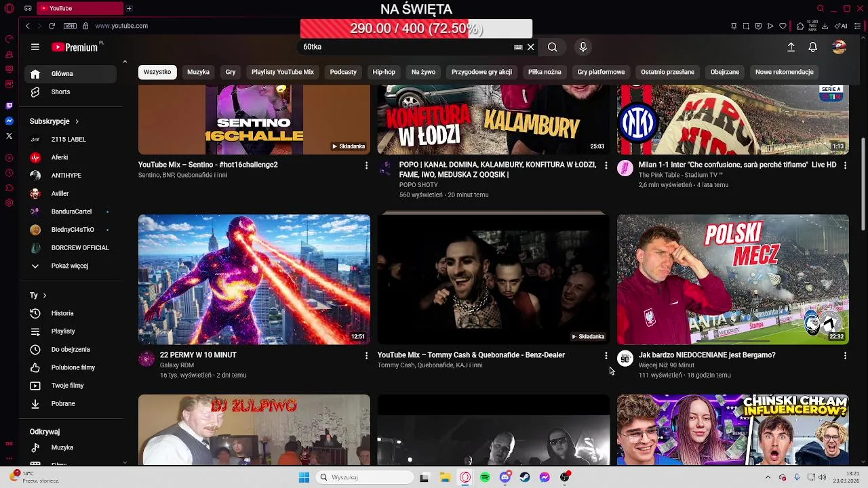This screenshot has width=868, height=488.
Task: Open a new browser tab
Action: click(129, 8)
